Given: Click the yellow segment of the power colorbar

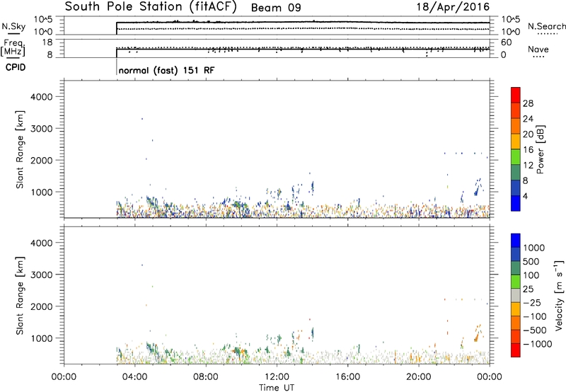Looking at the screenshot, I should point(516,142).
